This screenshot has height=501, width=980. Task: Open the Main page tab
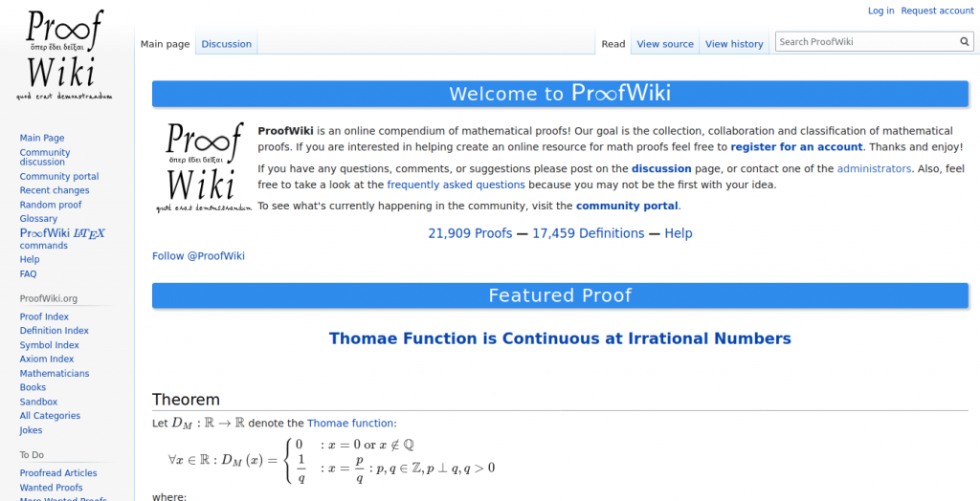click(165, 44)
